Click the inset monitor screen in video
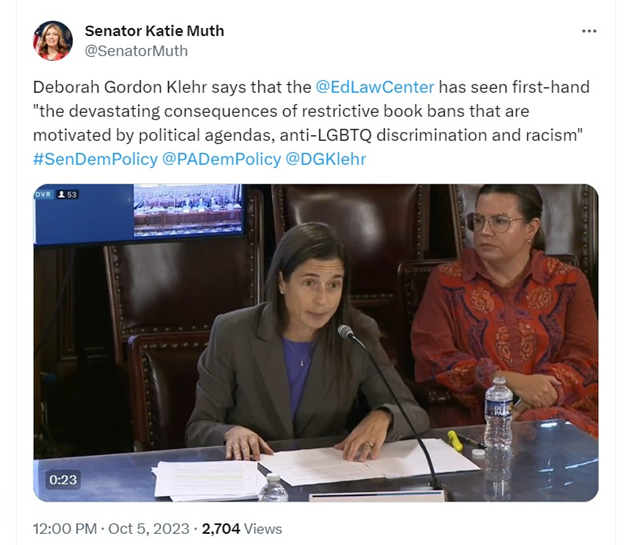This screenshot has height=545, width=624. coord(187,209)
